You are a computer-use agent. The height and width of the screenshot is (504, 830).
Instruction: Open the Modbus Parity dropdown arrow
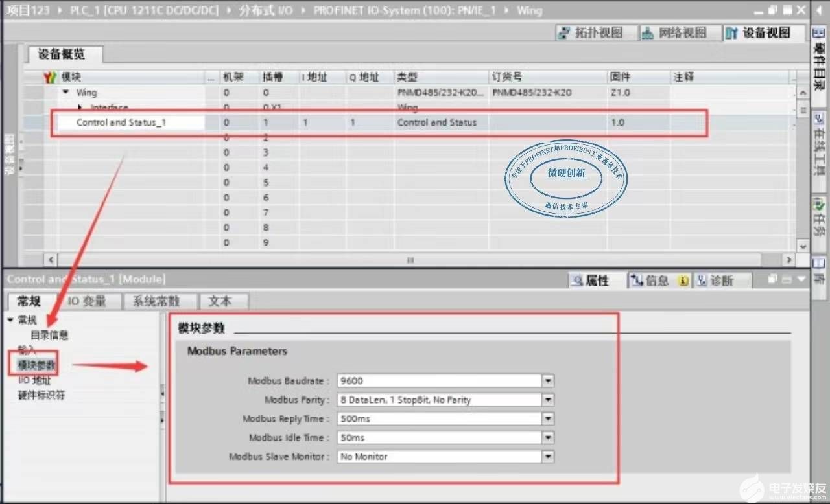point(549,400)
